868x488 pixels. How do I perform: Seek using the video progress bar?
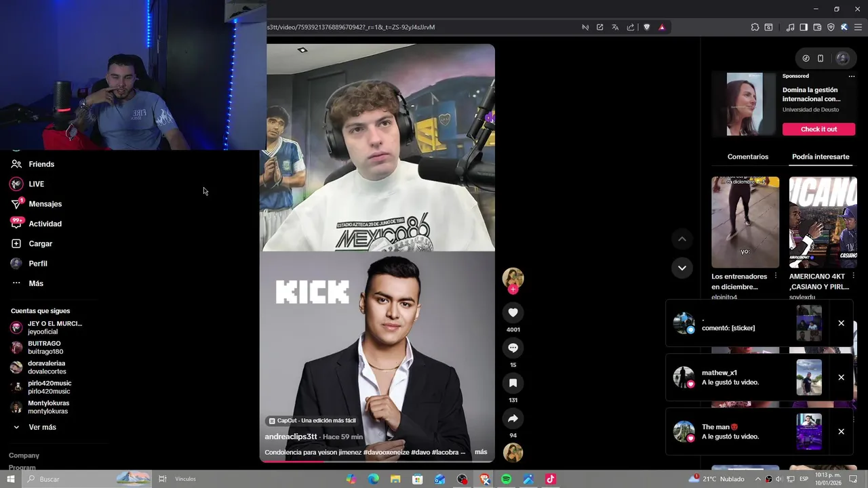(x=377, y=461)
